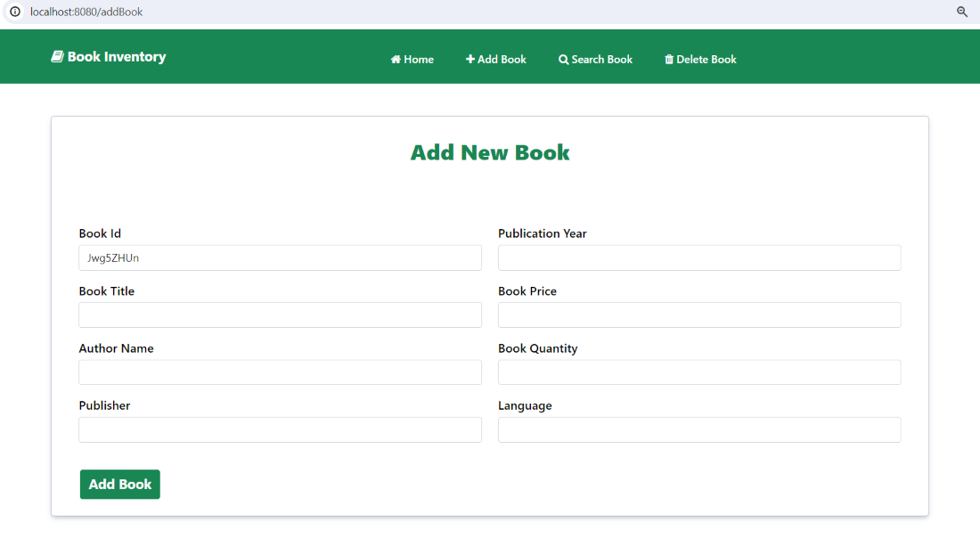Click the Language input field
This screenshot has width=980, height=539.
click(699, 429)
